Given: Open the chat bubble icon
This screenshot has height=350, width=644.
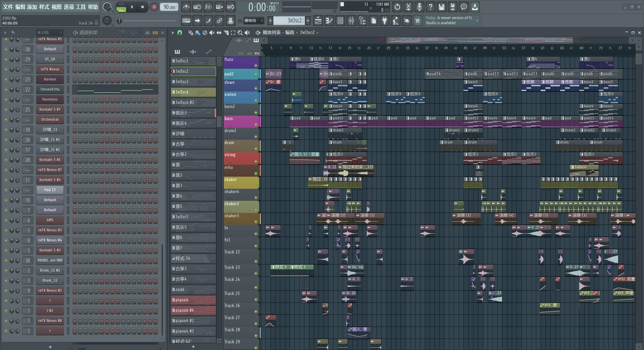Looking at the screenshot, I should [x=464, y=7].
